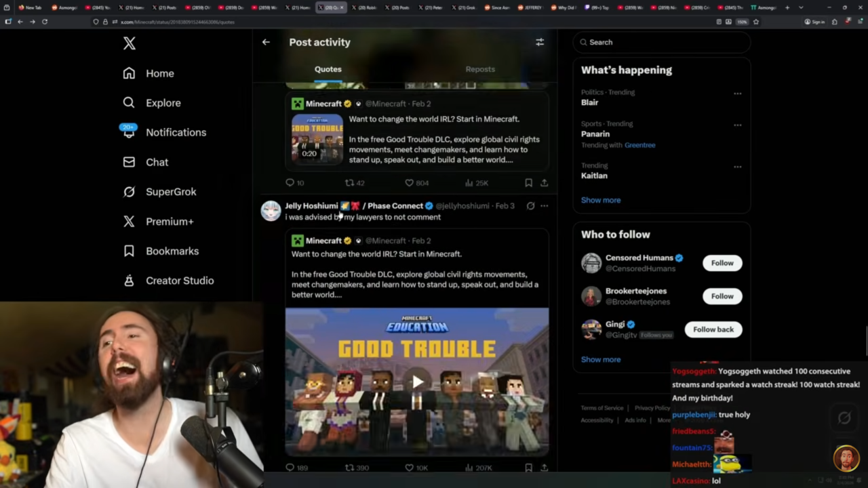Screen dimensions: 868x488
Task: Bookmark the post with 804 likes
Action: (x=528, y=183)
